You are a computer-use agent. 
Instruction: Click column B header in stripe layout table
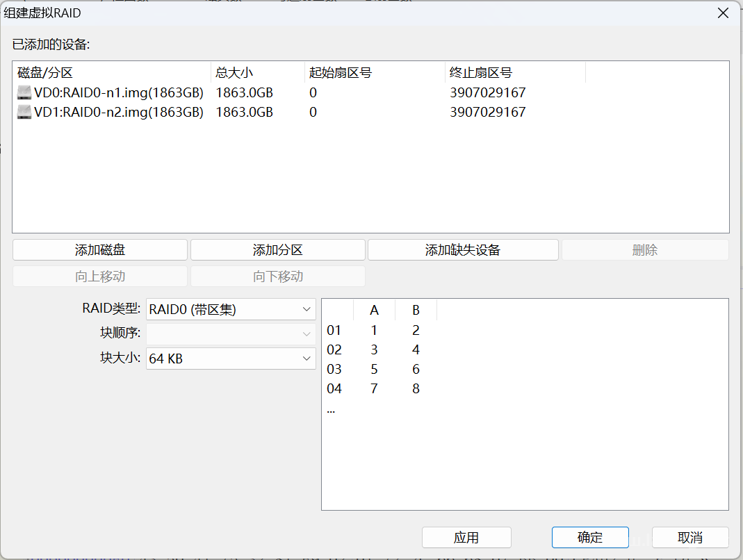pyautogui.click(x=416, y=310)
